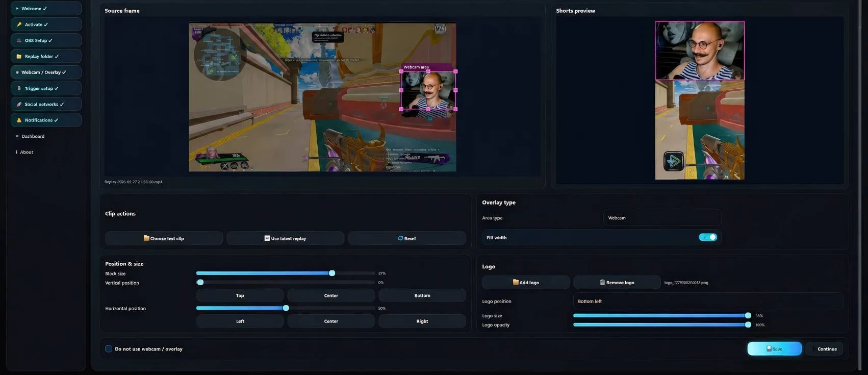Click the Webcam area selection box in Source frame
The image size is (868, 375).
click(x=428, y=90)
